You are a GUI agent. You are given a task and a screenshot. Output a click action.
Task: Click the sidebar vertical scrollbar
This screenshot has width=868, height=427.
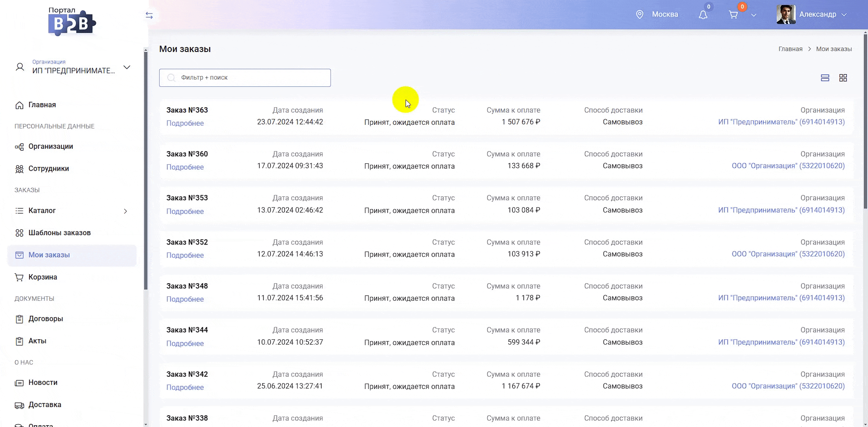coord(146,172)
